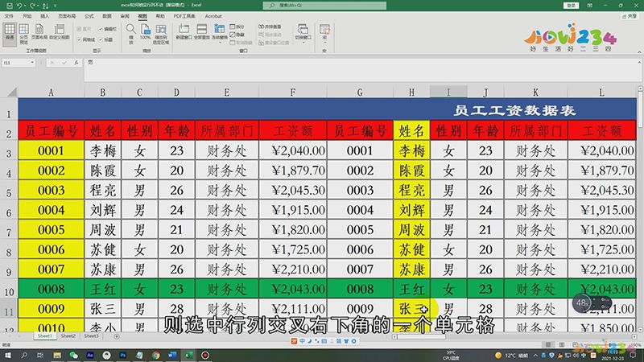Set zoom to 100% button
Screen dimensions: 644x362
click(146, 31)
